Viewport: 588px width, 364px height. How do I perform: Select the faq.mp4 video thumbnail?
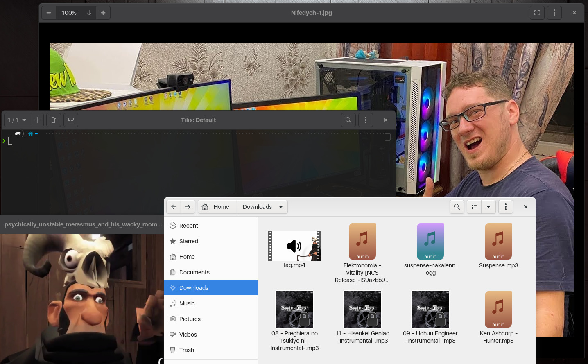pos(294,246)
